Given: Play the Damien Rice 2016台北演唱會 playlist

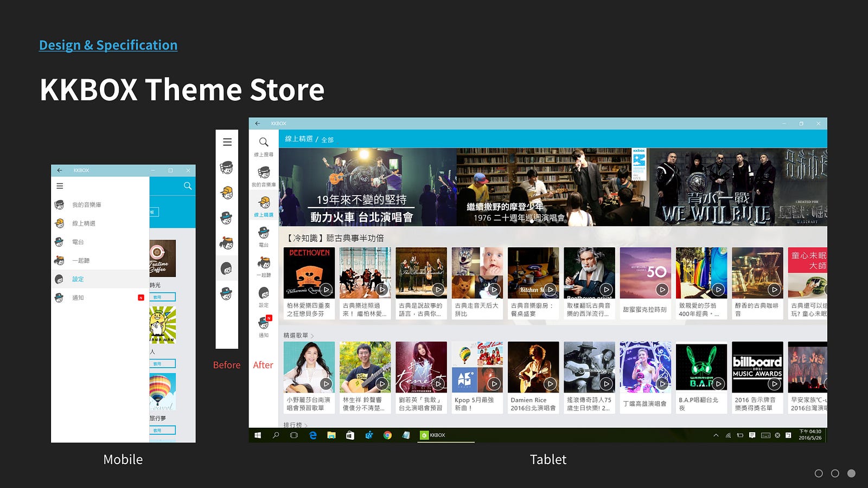Looking at the screenshot, I should [551, 384].
